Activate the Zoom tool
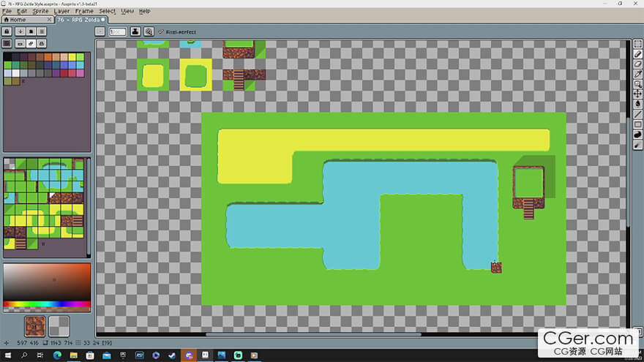Screen dimensions: 644x362 (637, 84)
